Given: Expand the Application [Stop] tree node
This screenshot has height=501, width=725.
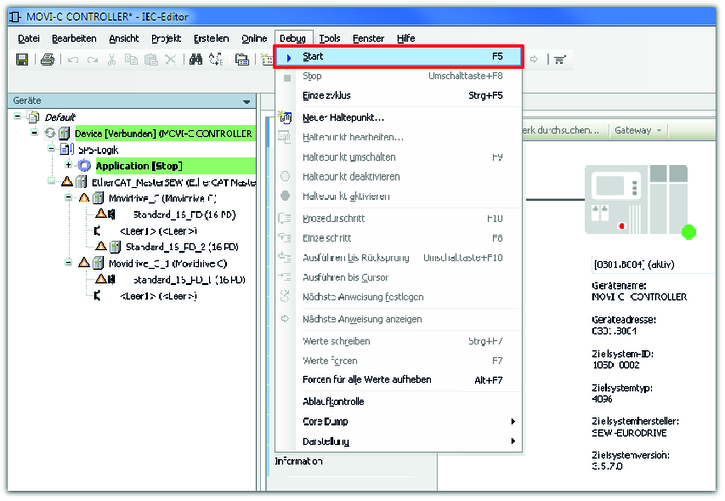Looking at the screenshot, I should pos(68,165).
